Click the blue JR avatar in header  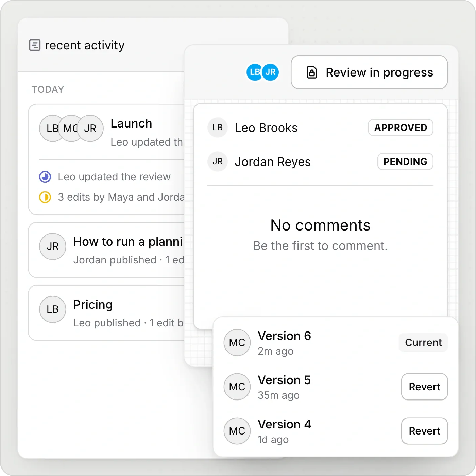271,72
